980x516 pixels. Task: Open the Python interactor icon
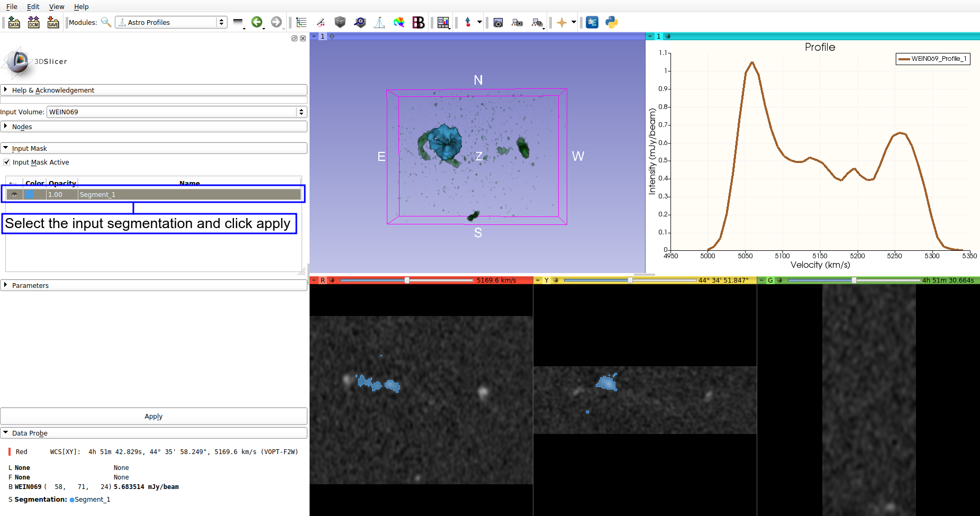point(612,22)
